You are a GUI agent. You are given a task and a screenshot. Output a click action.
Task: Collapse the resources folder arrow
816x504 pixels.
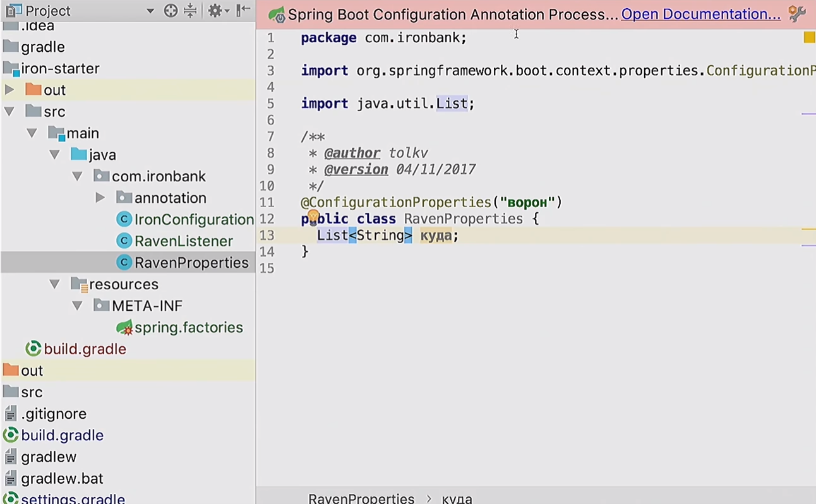point(54,284)
